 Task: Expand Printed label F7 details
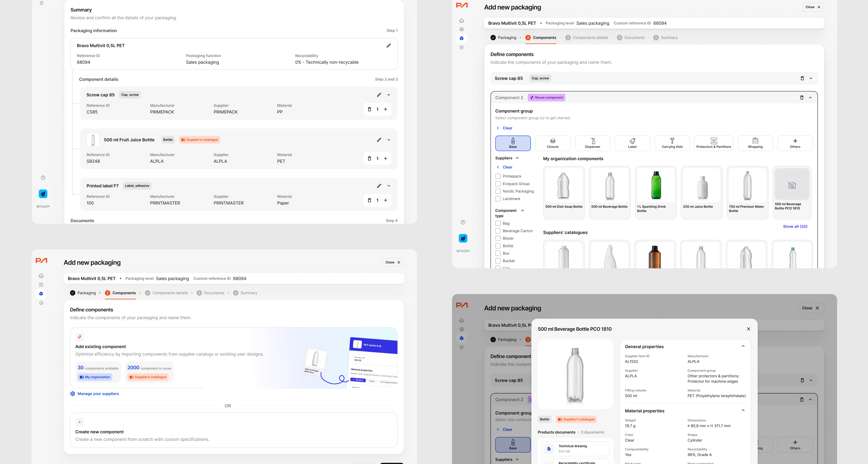pos(388,186)
